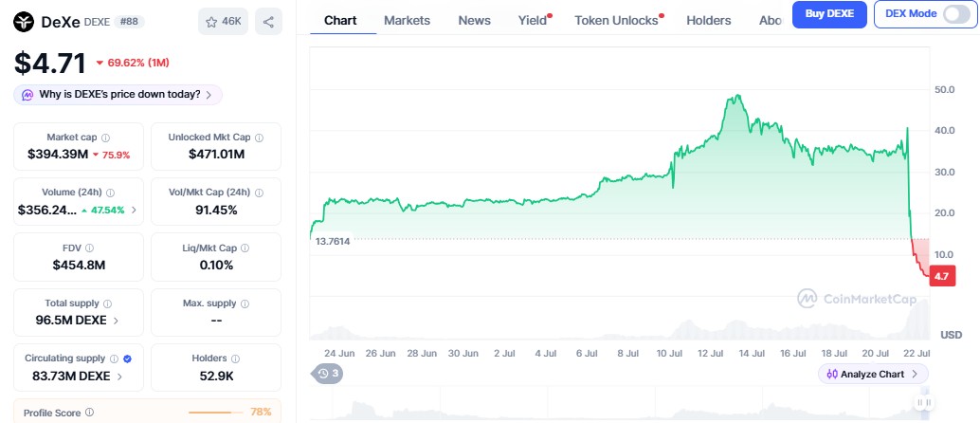Click the #88 rank badge

point(130,22)
